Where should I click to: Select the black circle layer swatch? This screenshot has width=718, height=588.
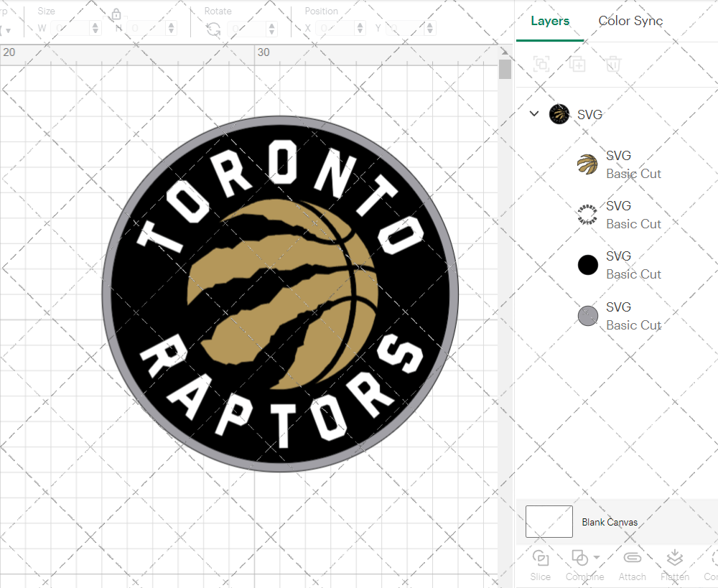click(588, 265)
